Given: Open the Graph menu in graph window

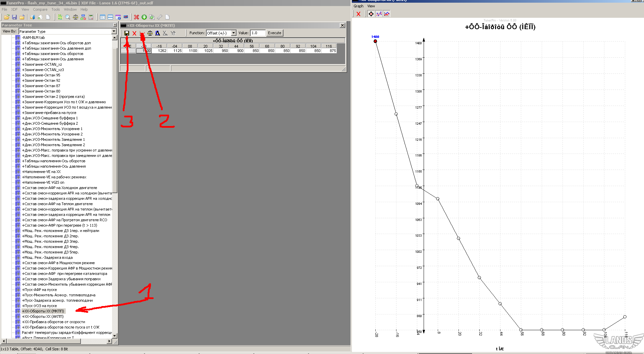Looking at the screenshot, I should pyautogui.click(x=358, y=6).
